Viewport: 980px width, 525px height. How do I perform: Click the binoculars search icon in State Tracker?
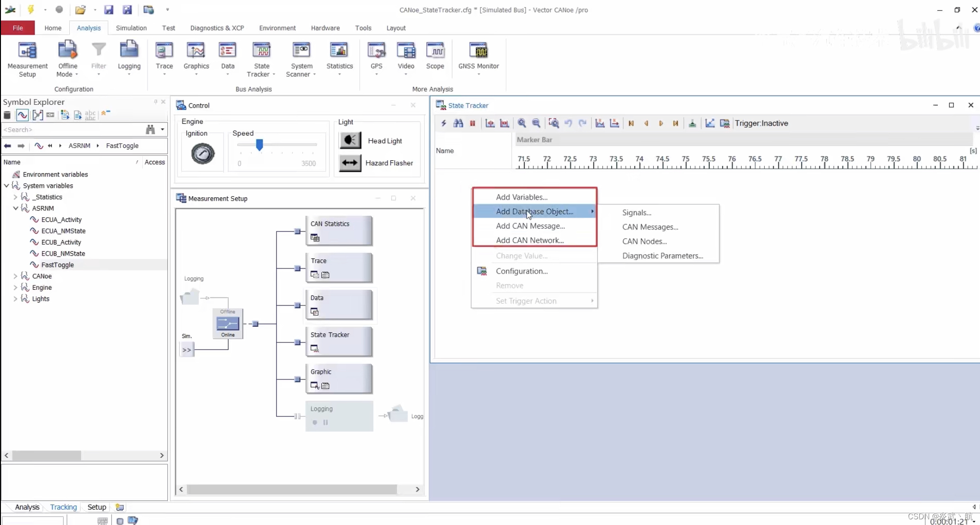(x=458, y=123)
